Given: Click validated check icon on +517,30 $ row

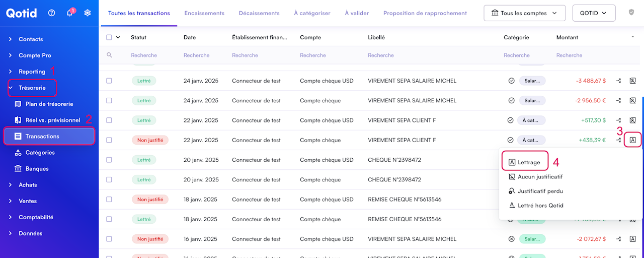Looking at the screenshot, I should click(511, 120).
